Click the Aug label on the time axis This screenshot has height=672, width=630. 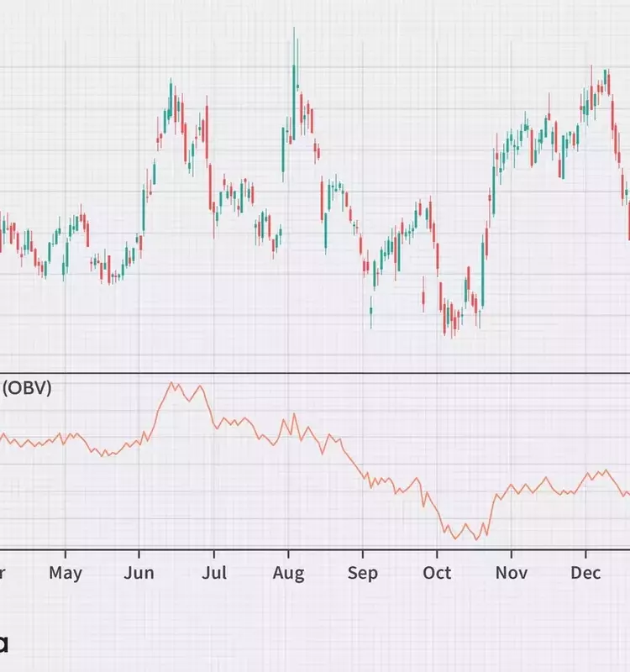(288, 574)
